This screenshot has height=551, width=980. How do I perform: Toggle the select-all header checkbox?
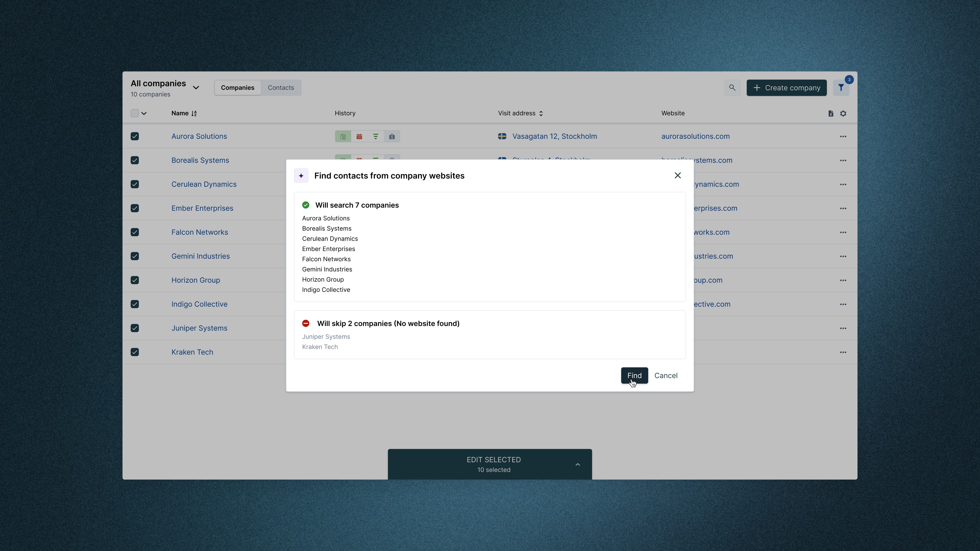[x=135, y=113]
